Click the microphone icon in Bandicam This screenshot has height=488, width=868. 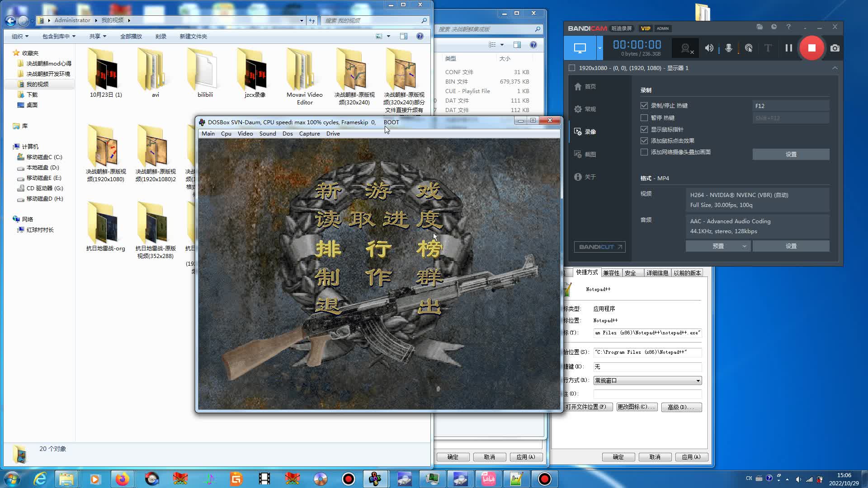[729, 48]
